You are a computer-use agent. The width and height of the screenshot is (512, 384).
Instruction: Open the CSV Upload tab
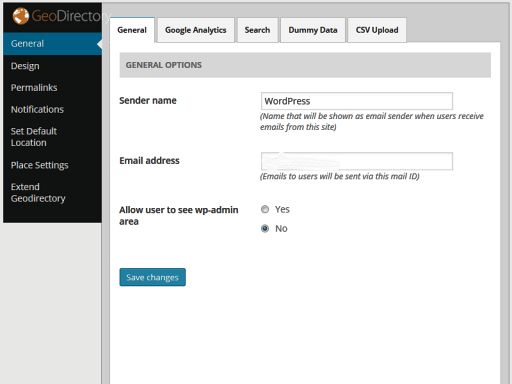(x=377, y=30)
